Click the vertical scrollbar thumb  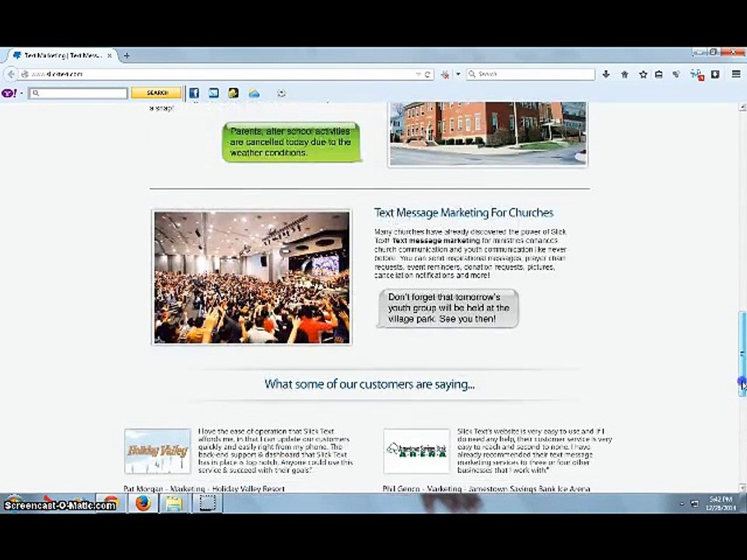(x=742, y=354)
